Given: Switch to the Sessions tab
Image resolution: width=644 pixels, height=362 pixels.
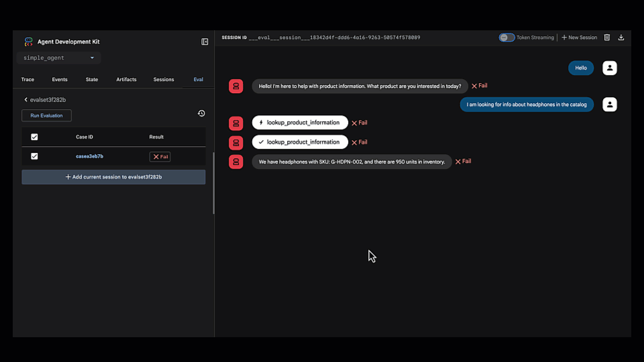Looking at the screenshot, I should 164,79.
